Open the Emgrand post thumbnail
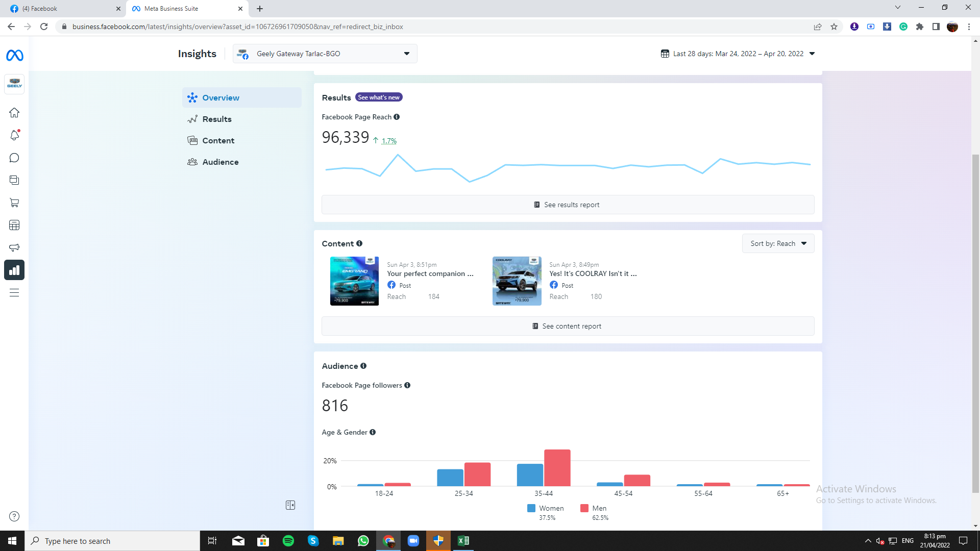Image resolution: width=980 pixels, height=551 pixels. click(x=354, y=281)
